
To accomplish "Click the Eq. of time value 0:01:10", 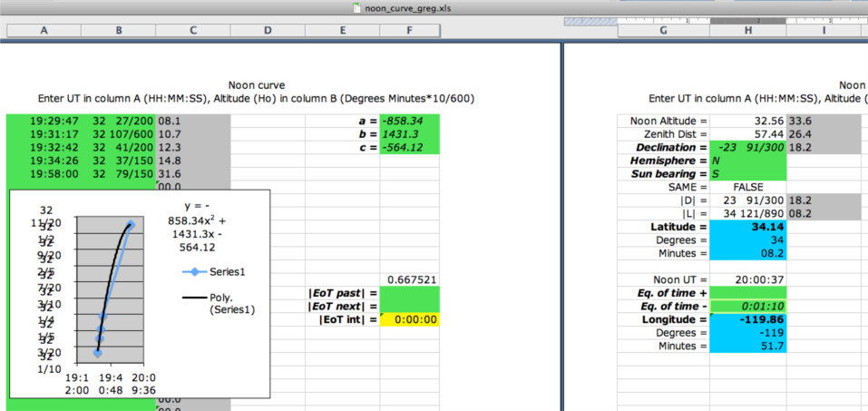I will pyautogui.click(x=747, y=306).
